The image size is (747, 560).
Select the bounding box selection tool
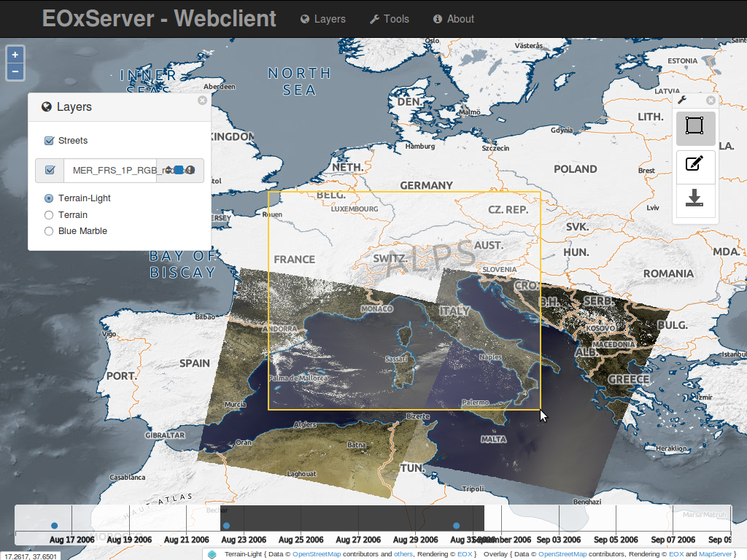[695, 128]
